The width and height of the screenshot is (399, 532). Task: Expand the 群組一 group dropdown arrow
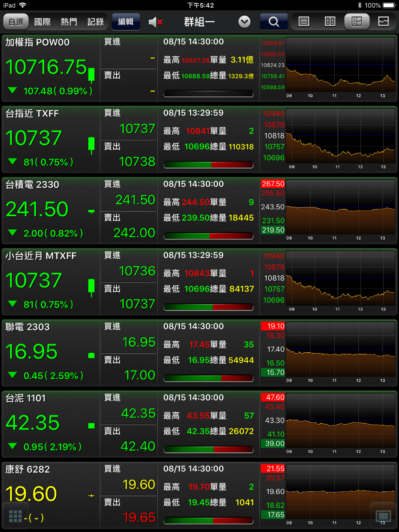[244, 22]
